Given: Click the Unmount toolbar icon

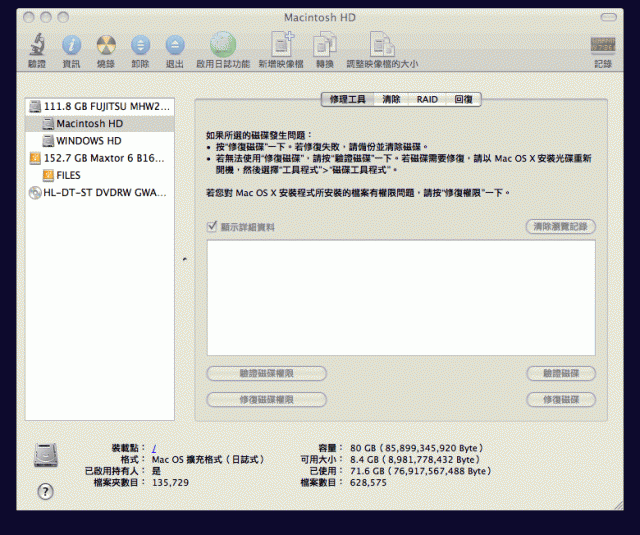Looking at the screenshot, I should [x=140, y=45].
